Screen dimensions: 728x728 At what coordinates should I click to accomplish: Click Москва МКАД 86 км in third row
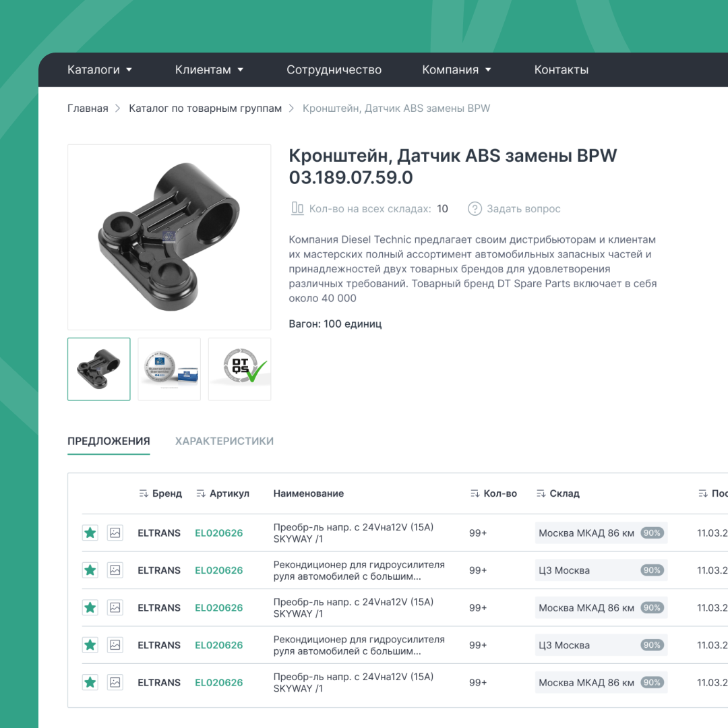(586, 608)
